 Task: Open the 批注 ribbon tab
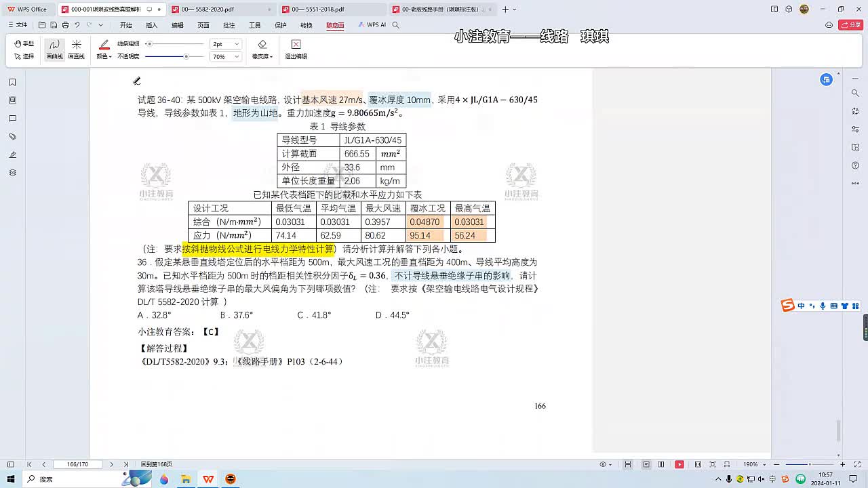point(229,25)
